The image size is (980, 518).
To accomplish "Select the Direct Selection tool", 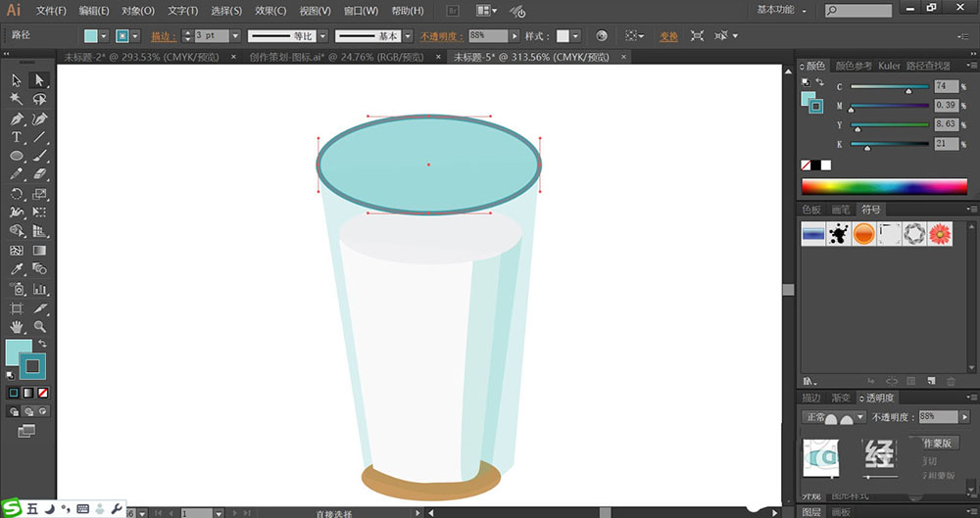I will pyautogui.click(x=40, y=80).
